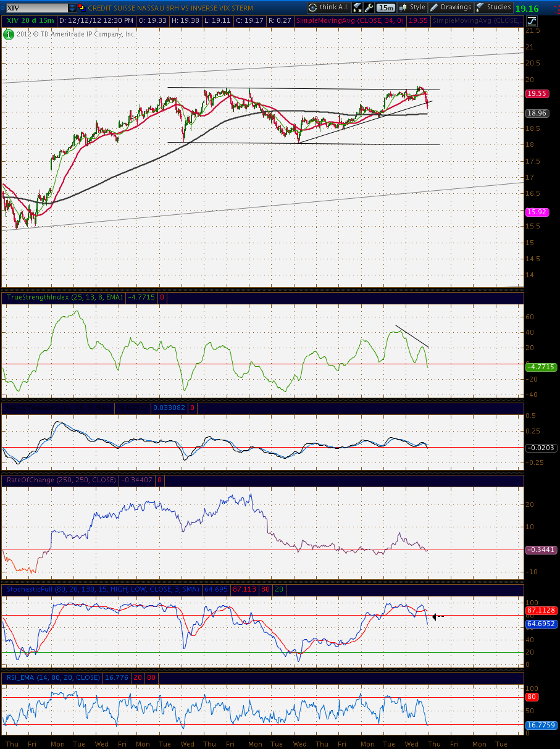
Task: Select the gray SimpleMovingAvg study label
Action: pyautogui.click(x=476, y=20)
